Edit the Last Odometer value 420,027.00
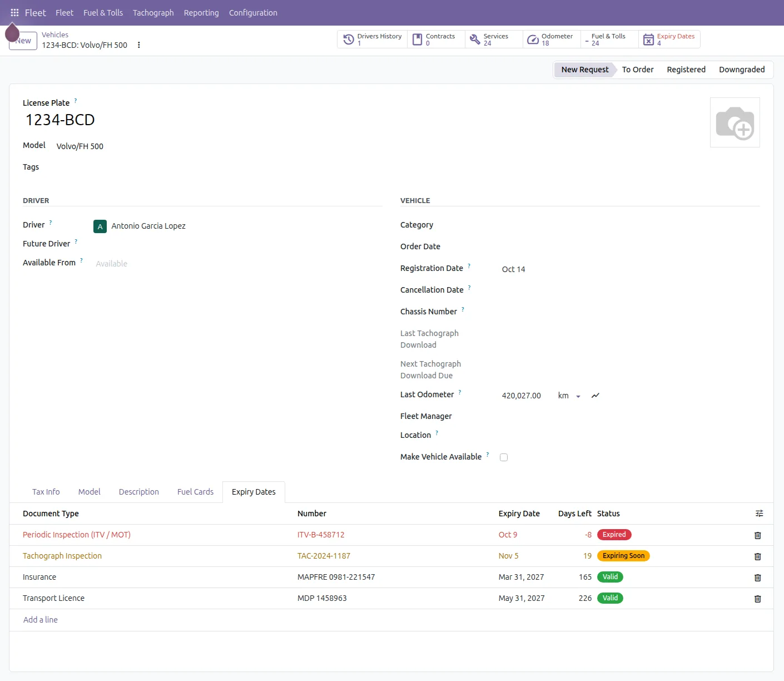 tap(522, 396)
